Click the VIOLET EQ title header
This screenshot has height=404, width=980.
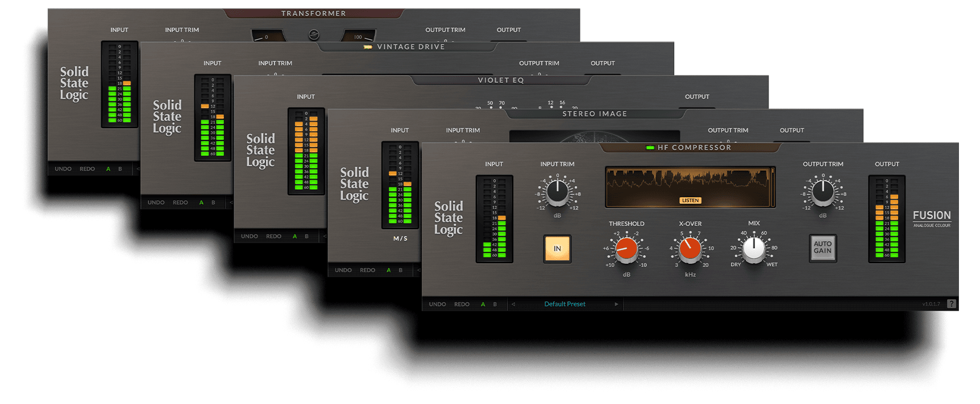pyautogui.click(x=501, y=80)
